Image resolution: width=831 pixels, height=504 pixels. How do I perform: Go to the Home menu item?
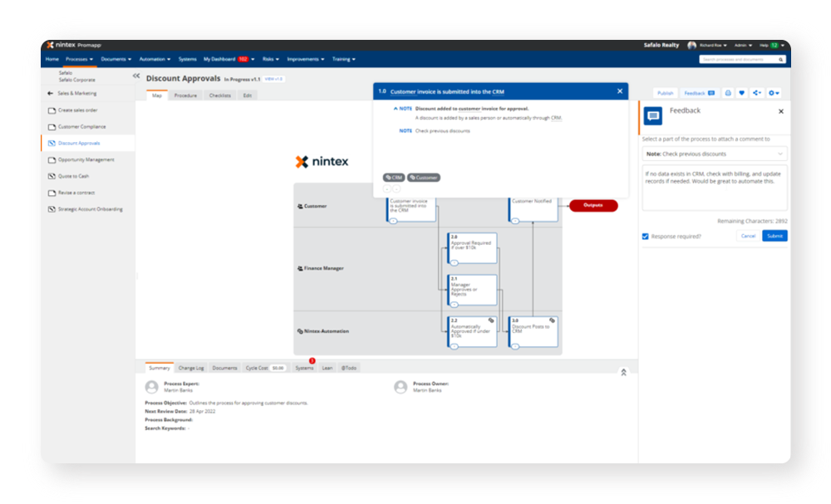click(x=52, y=59)
